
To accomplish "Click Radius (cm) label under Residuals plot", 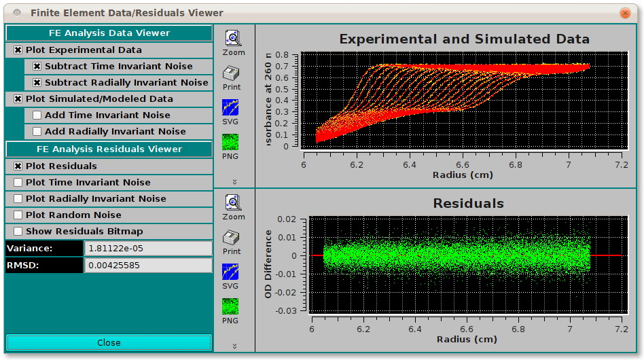I will [467, 340].
